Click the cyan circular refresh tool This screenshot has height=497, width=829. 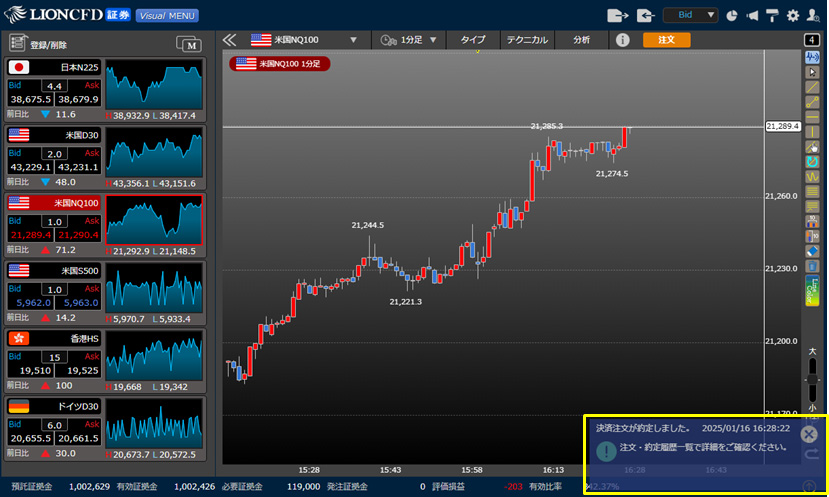click(812, 161)
